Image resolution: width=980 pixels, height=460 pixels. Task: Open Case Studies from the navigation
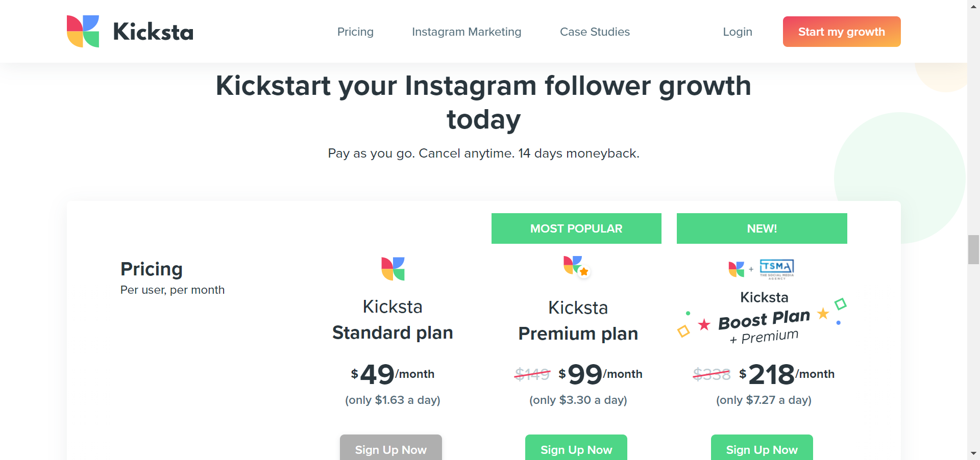click(595, 32)
